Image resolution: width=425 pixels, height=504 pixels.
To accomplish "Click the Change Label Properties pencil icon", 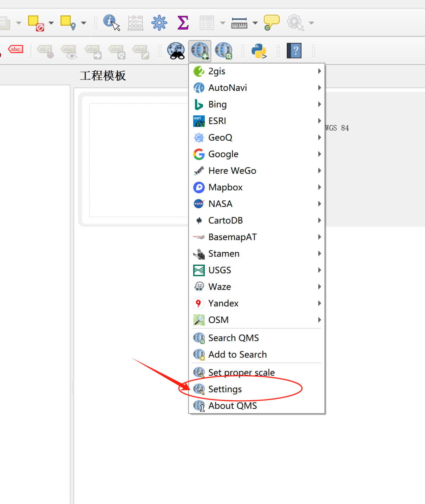I will pyautogui.click(x=141, y=52).
